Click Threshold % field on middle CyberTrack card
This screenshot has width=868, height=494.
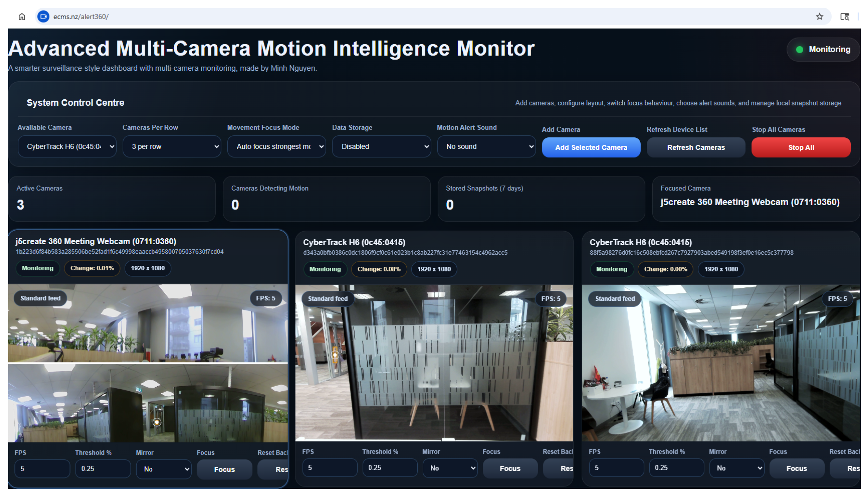pyautogui.click(x=390, y=468)
